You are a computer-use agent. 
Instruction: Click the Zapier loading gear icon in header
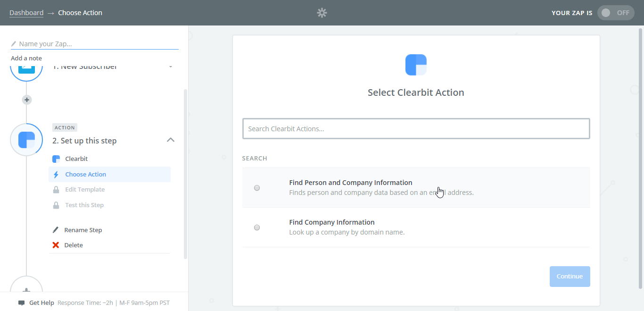click(x=322, y=13)
